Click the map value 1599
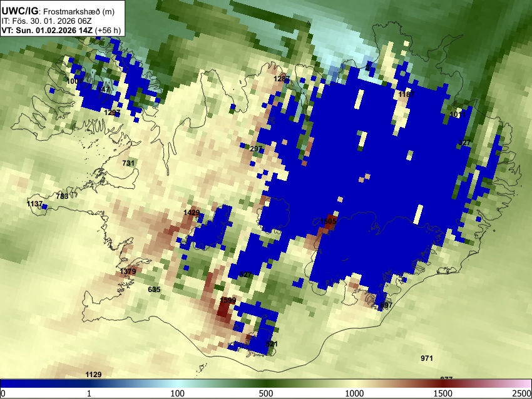The image size is (532, 399). tap(228, 300)
